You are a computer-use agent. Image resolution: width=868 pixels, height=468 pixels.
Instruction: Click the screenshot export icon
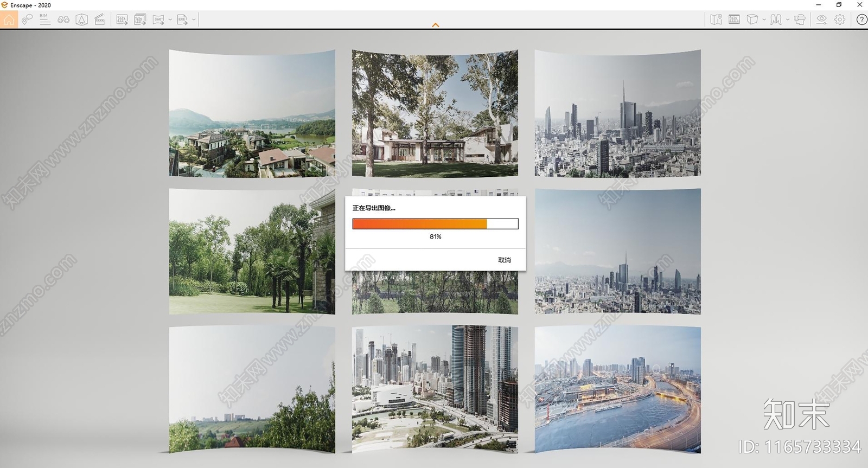click(x=122, y=20)
